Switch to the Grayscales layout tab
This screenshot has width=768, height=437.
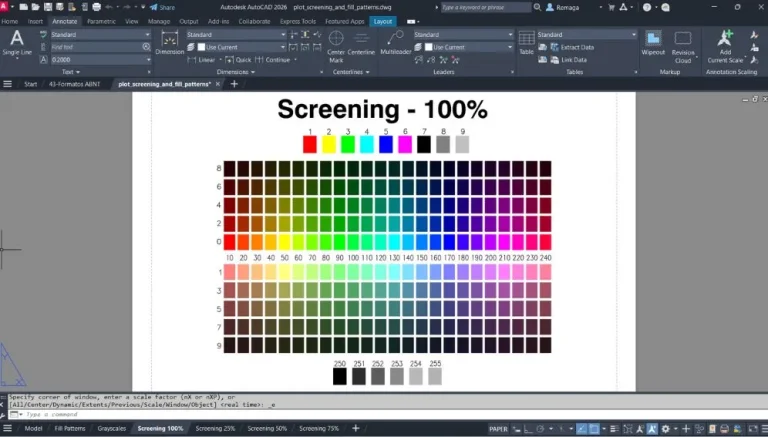pyautogui.click(x=111, y=429)
